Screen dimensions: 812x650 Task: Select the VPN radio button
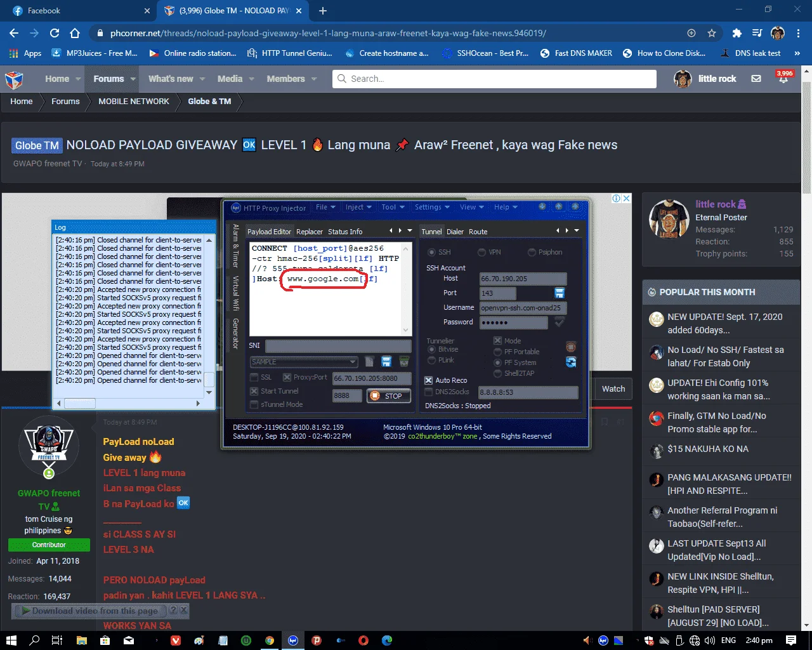pos(481,252)
